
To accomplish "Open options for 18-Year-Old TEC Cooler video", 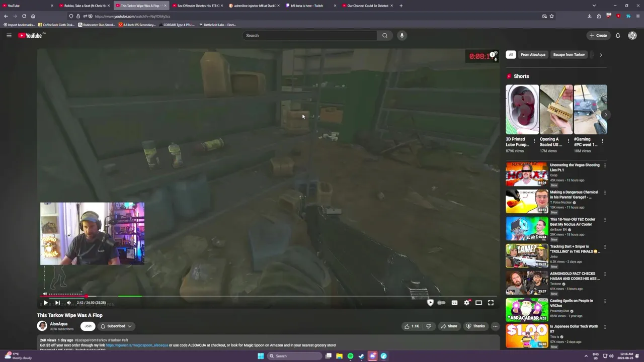I will (x=605, y=220).
